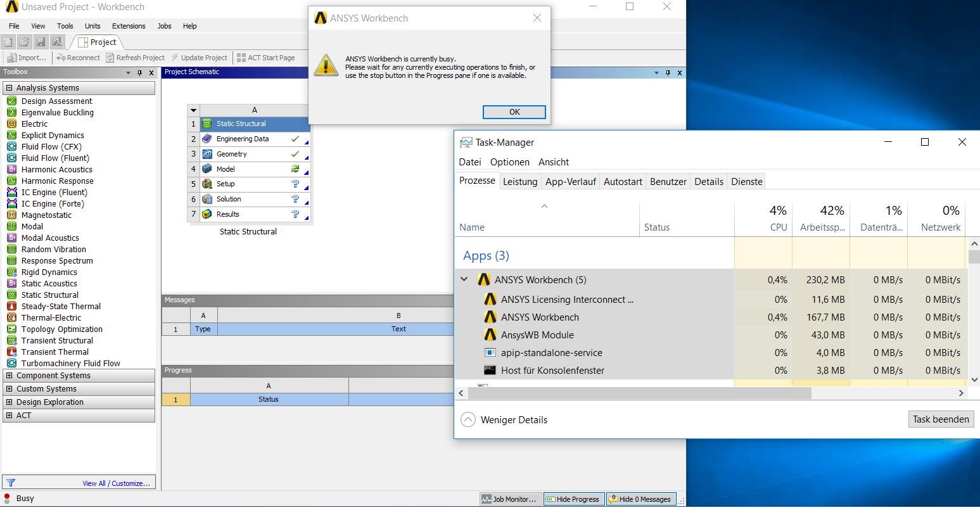The height and width of the screenshot is (510, 980).
Task: Select Fluid Flow (CFX) system
Action: pyautogui.click(x=51, y=147)
